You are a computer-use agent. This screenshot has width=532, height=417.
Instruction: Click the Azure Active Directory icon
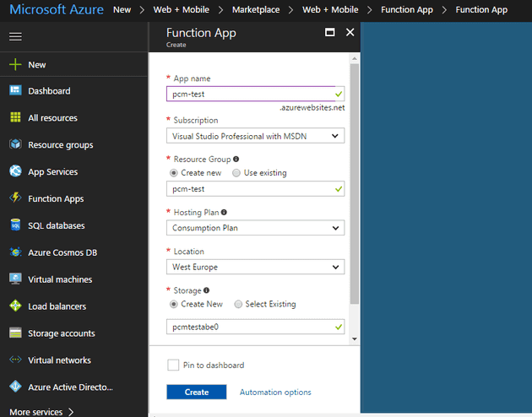(x=15, y=387)
